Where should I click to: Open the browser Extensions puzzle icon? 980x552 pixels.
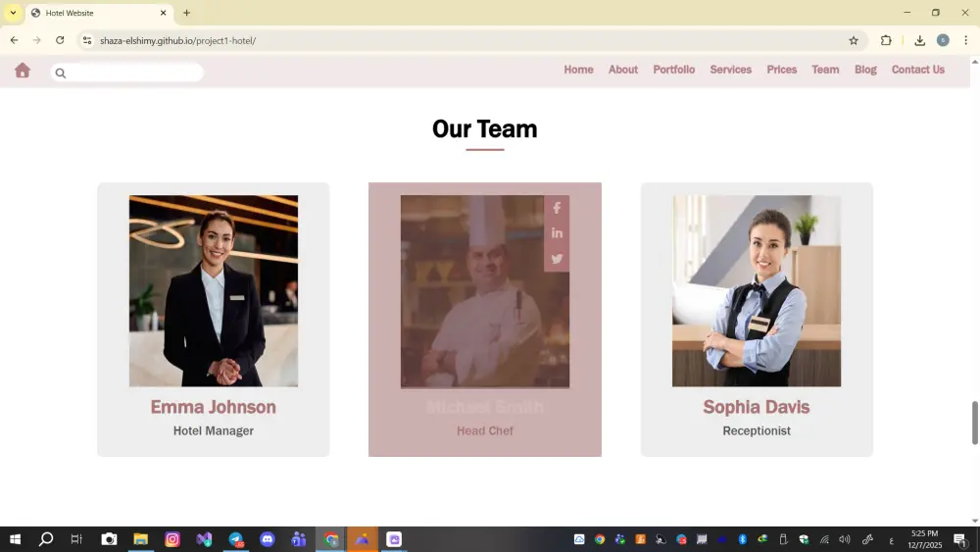[886, 40]
